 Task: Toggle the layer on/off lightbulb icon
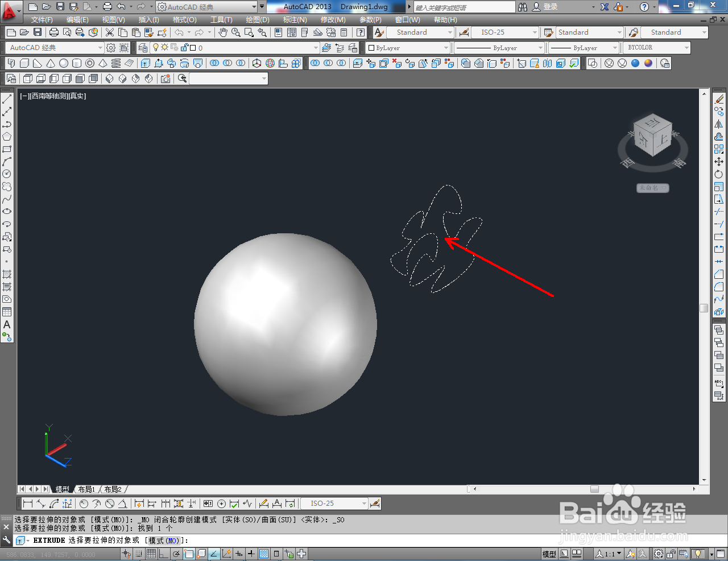156,48
